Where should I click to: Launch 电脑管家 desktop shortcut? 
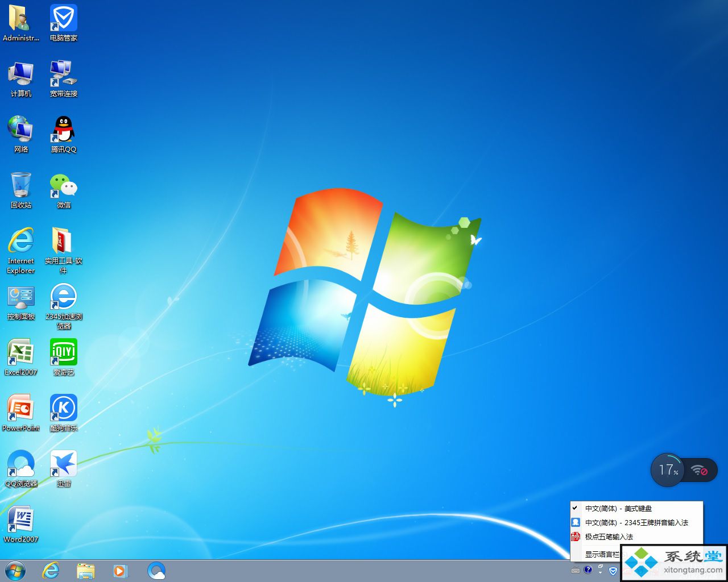coord(64,23)
